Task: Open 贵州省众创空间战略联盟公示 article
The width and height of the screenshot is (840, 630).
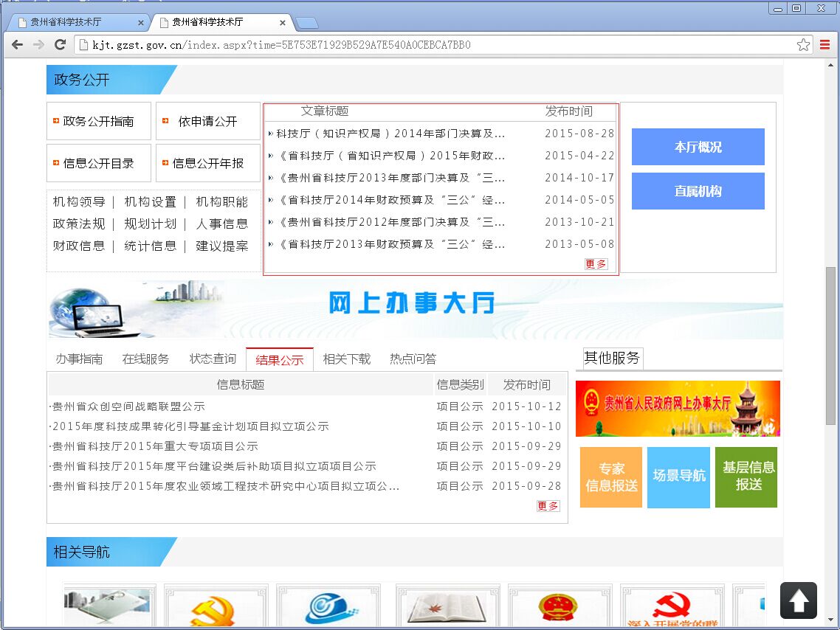Action: pos(128,406)
